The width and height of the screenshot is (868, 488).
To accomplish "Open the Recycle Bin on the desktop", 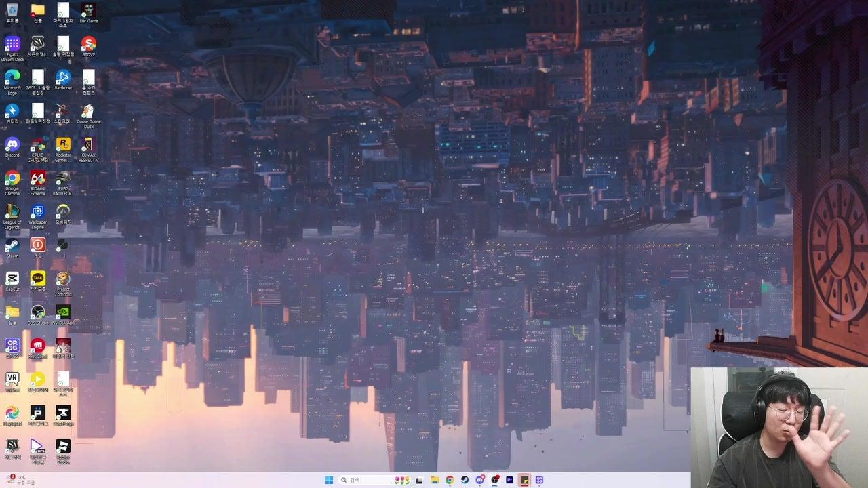I will tap(12, 10).
